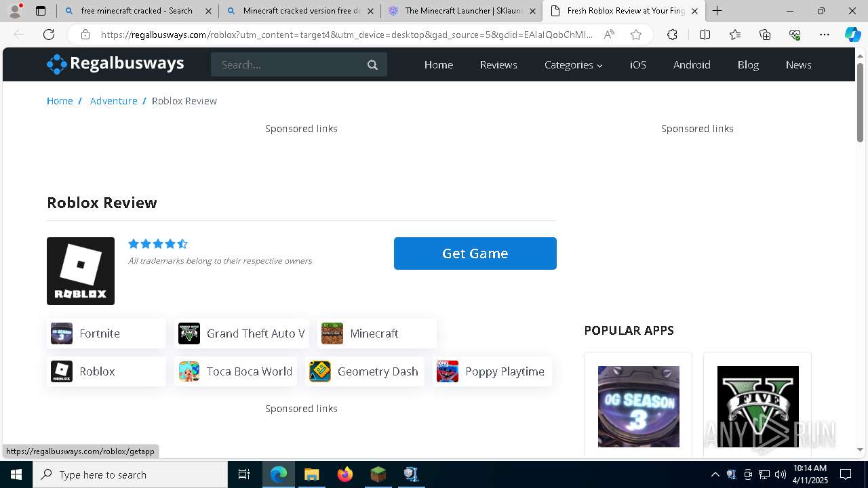Open the Android nav item
This screenshot has width=868, height=488.
point(692,65)
